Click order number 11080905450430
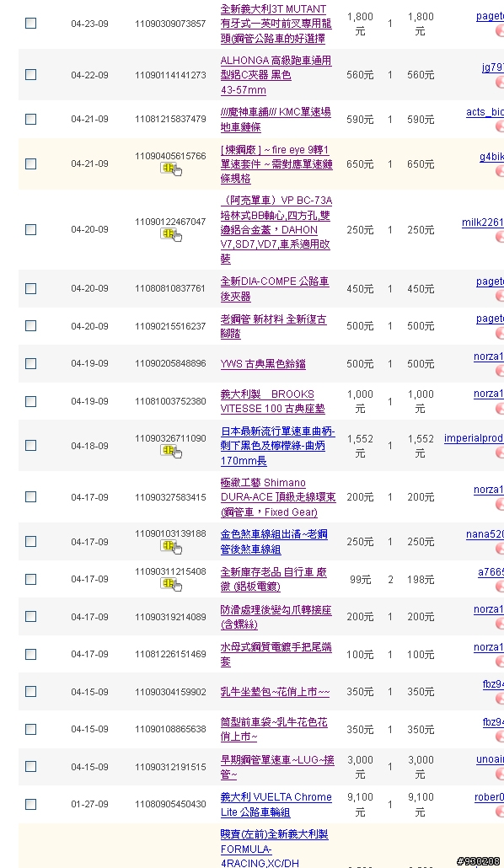The image size is (504, 868). (x=170, y=804)
